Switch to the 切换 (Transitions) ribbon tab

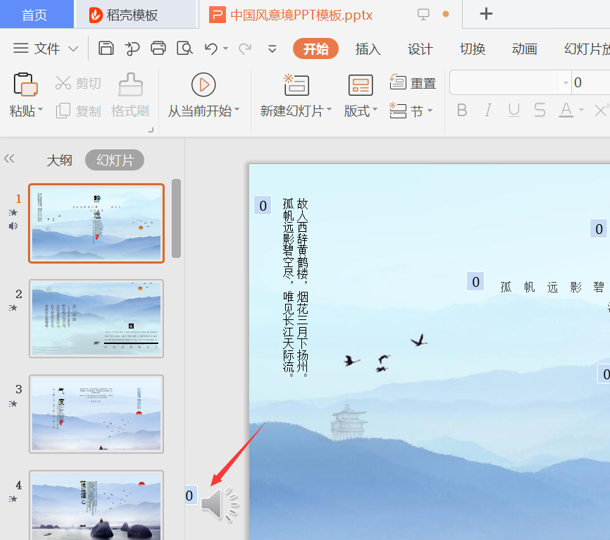click(x=472, y=49)
